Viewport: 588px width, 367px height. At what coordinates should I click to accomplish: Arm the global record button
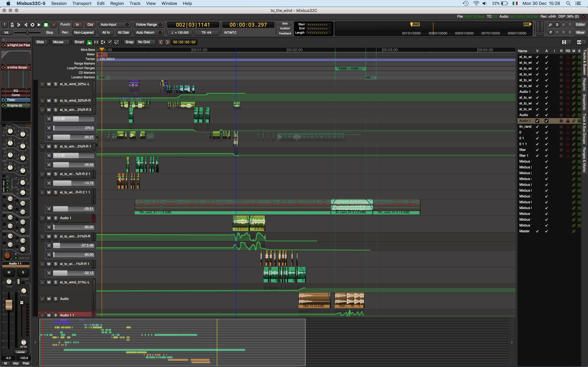click(x=54, y=24)
